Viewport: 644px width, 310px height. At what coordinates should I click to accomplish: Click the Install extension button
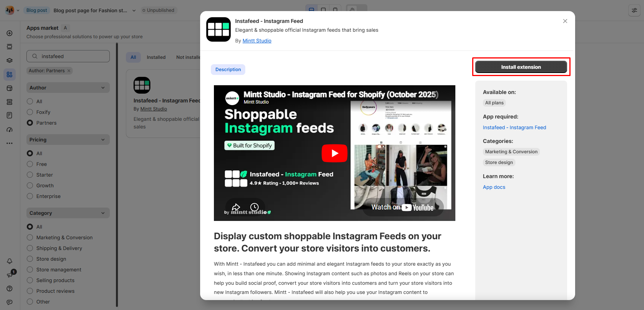[521, 67]
